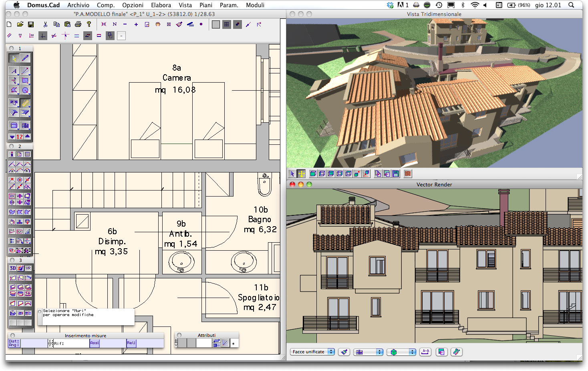Open the Archivio menu

[x=78, y=5]
